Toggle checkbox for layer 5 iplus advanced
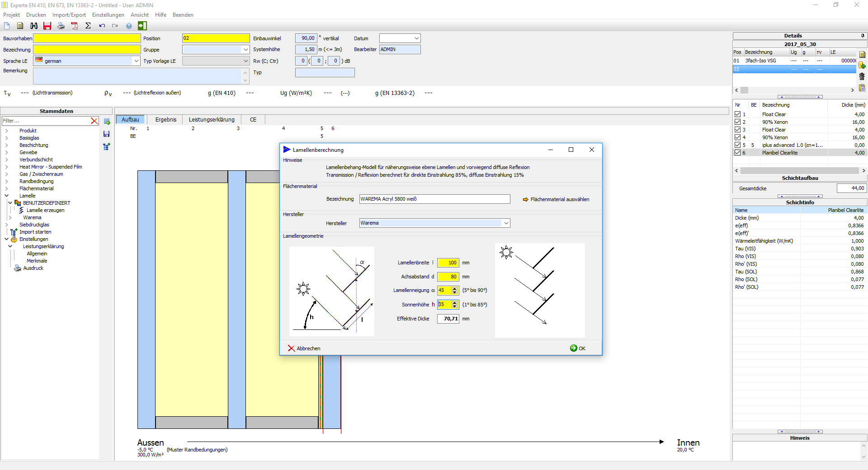Viewport: 868px width, 470px height. [x=737, y=145]
